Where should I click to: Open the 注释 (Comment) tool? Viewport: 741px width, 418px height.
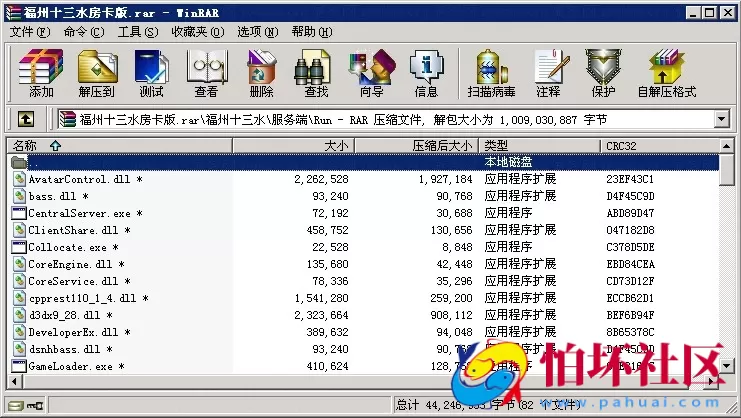(x=550, y=72)
